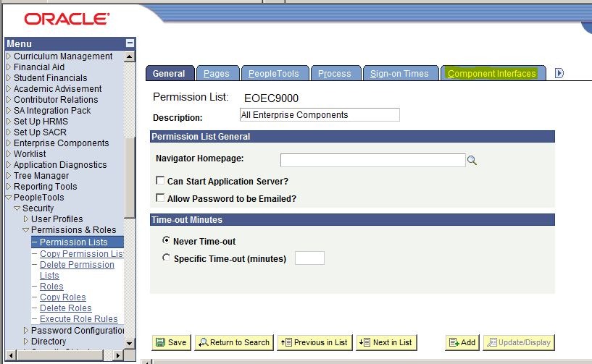Check Allow Password to be Emailed
This screenshot has height=364, width=592.
160,198
